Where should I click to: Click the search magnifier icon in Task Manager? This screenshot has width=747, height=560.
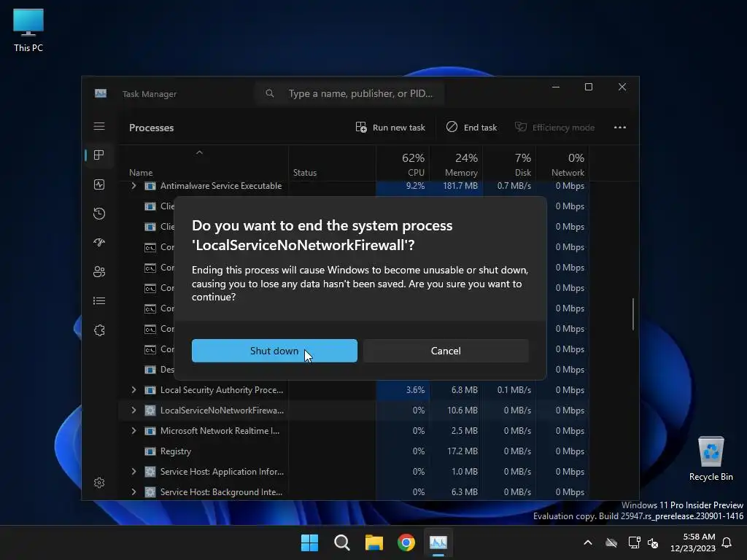point(270,93)
